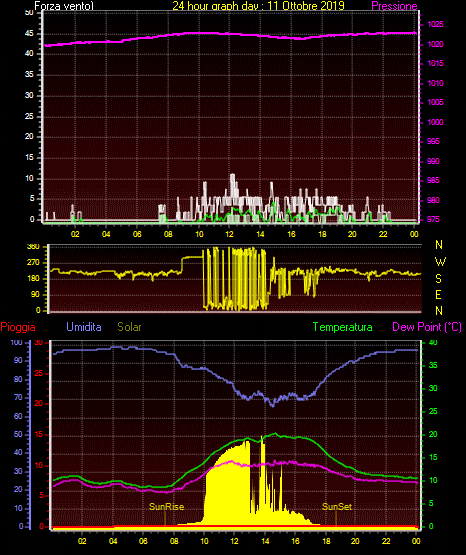Click the 24 hour graph day title
The image size is (466, 555).
258,6
